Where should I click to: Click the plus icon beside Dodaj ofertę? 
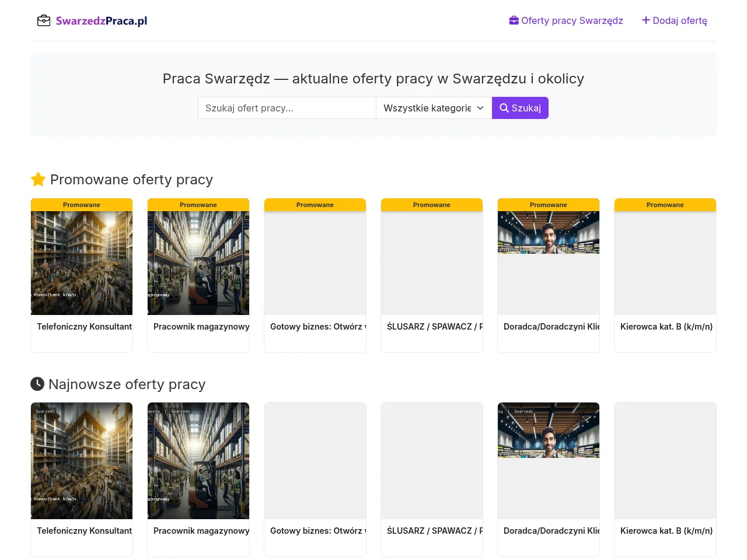click(x=646, y=20)
